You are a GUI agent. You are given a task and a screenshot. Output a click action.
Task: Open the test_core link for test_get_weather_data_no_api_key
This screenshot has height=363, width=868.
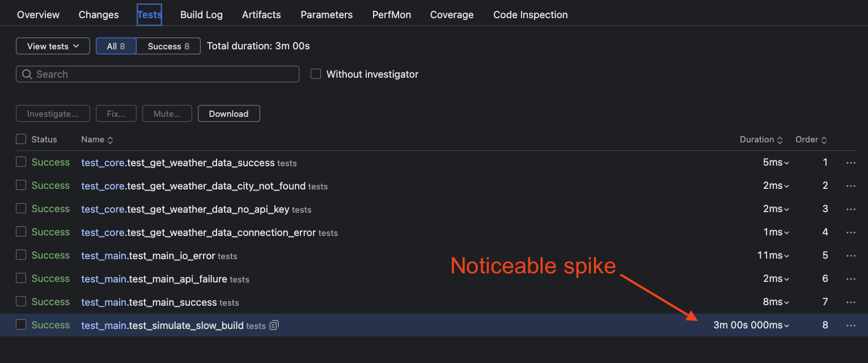coord(103,209)
